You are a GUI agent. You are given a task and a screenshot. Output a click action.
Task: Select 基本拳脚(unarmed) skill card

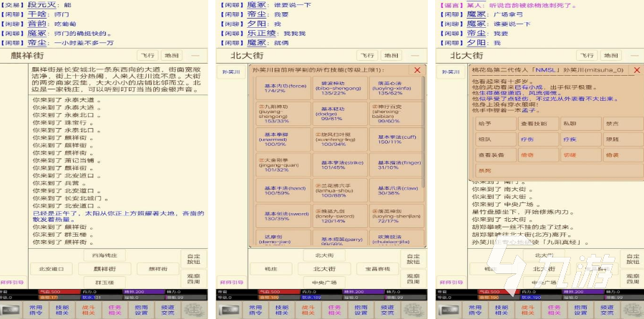pos(283,139)
